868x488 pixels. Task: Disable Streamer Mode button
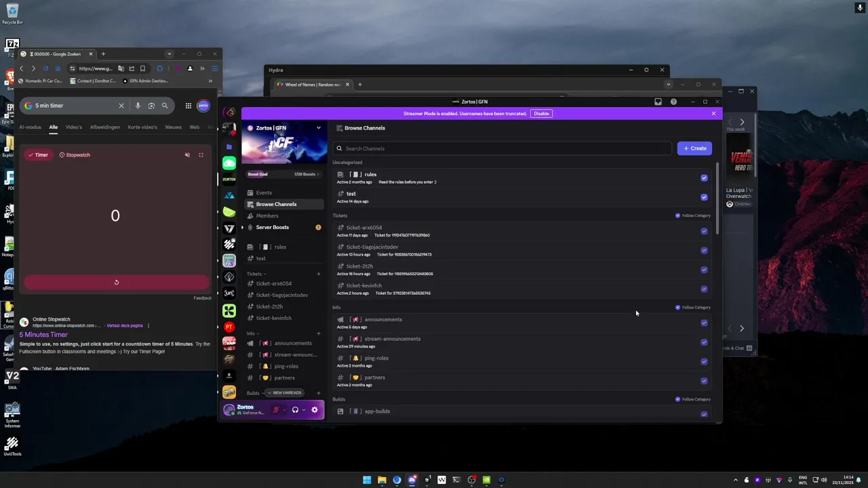(x=541, y=113)
